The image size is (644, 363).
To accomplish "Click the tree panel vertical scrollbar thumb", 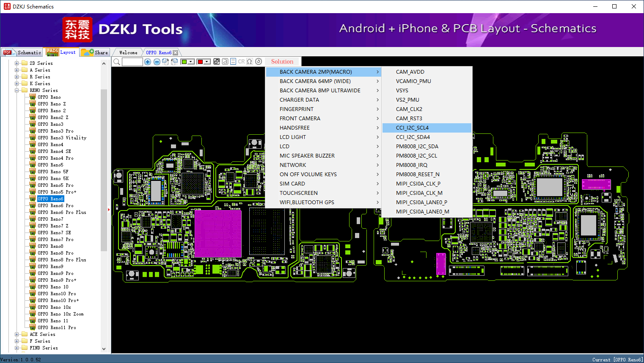I will click(x=104, y=170).
